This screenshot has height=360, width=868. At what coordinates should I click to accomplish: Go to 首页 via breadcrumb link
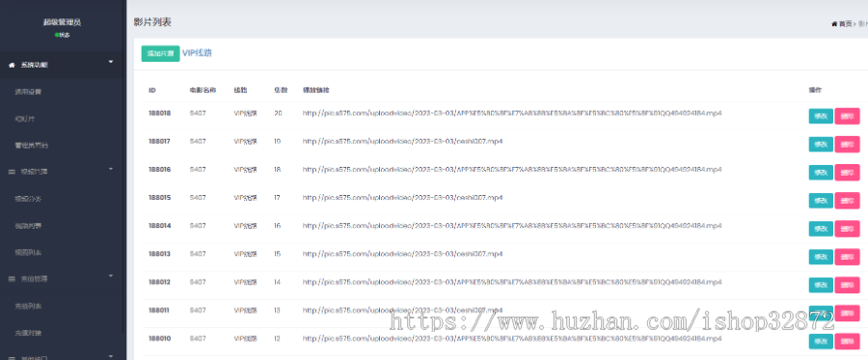(845, 24)
